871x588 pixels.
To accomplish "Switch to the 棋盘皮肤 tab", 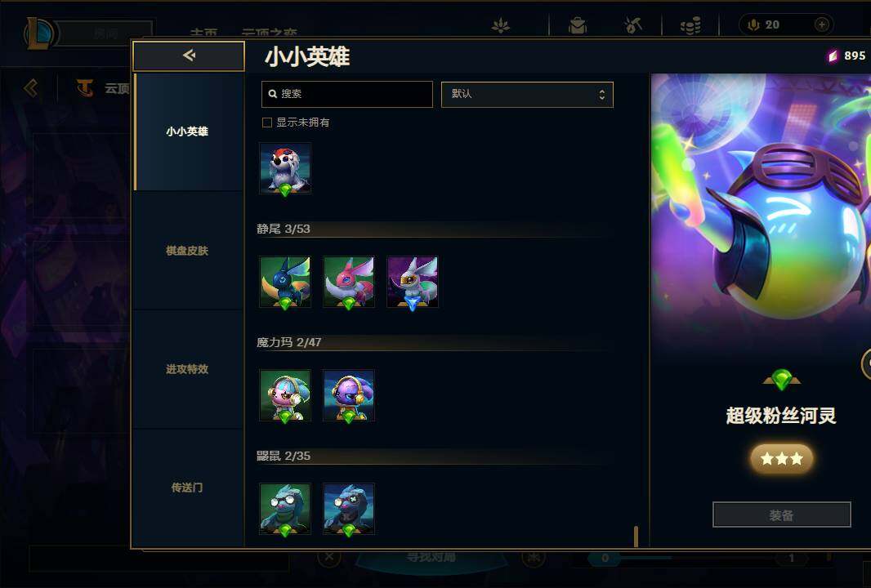I will point(187,251).
